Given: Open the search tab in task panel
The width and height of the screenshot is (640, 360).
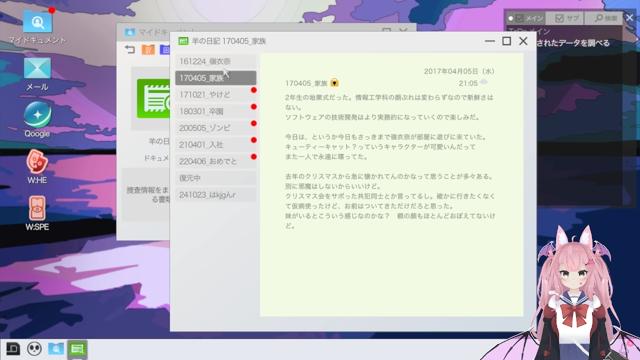Looking at the screenshot, I should pos(604,18).
